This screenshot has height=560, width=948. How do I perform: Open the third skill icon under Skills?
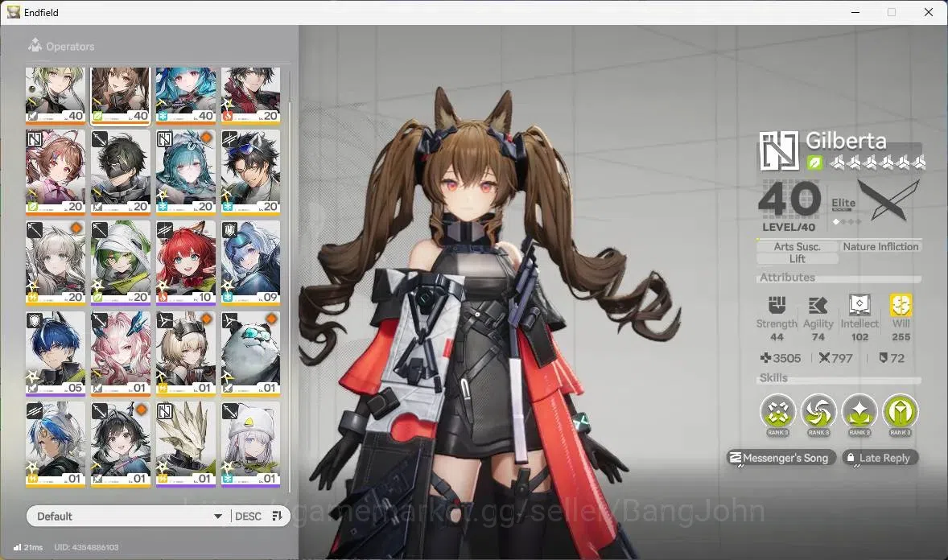pos(859,414)
